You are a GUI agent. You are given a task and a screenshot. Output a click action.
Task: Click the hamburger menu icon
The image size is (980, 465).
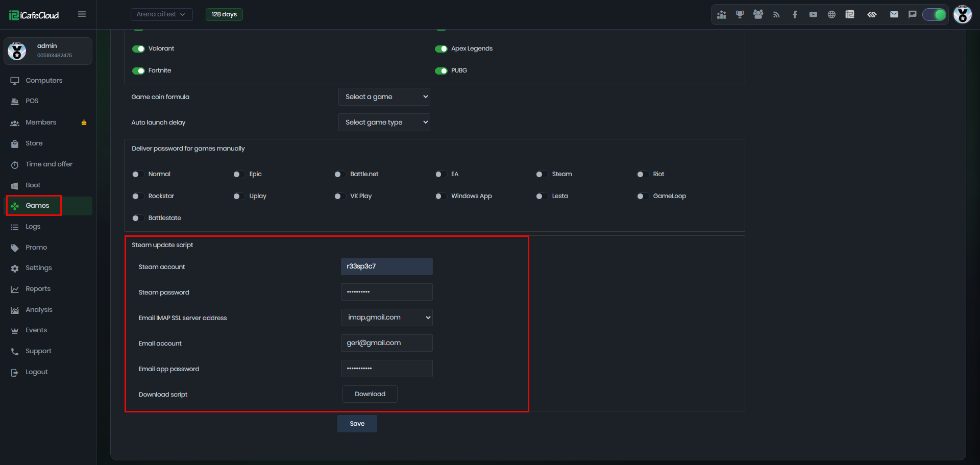pos(82,14)
